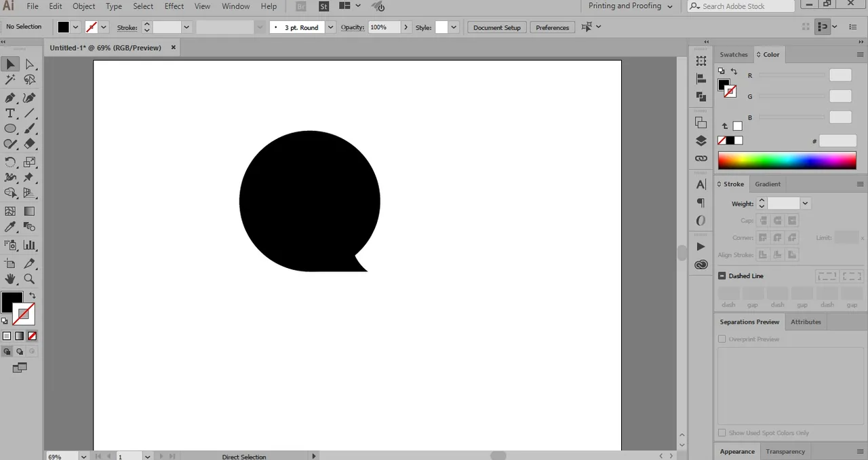The width and height of the screenshot is (868, 460).
Task: Expand the Opacity slider arrow
Action: click(406, 27)
